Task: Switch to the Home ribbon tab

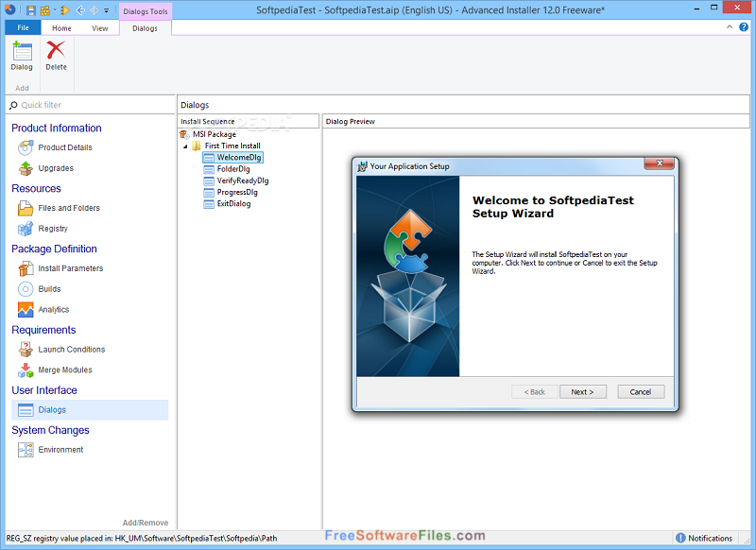Action: [x=61, y=28]
